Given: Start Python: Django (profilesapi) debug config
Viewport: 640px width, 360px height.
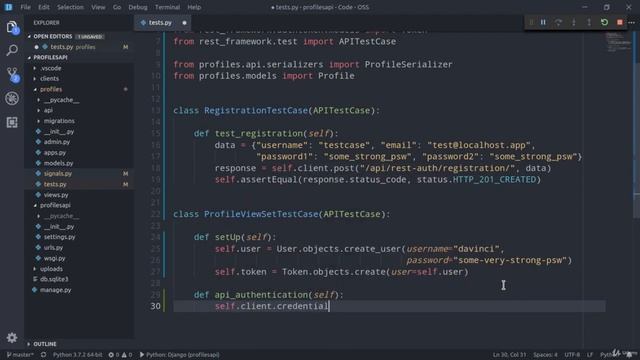Looking at the screenshot, I should 180,355.
